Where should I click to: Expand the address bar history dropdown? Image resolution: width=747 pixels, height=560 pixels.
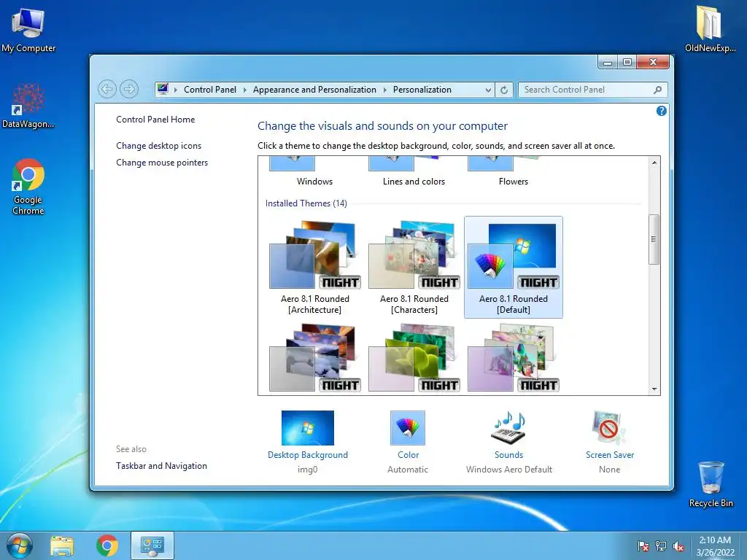(x=488, y=90)
